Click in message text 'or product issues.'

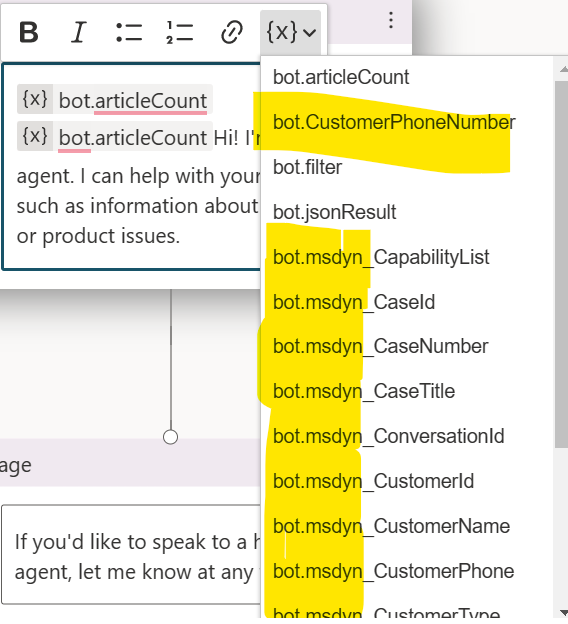click(x=98, y=236)
